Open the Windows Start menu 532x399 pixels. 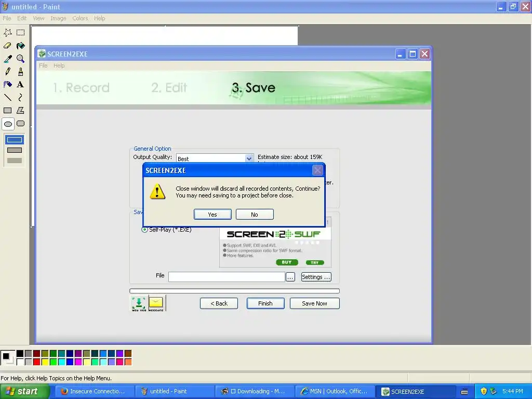pyautogui.click(x=24, y=391)
